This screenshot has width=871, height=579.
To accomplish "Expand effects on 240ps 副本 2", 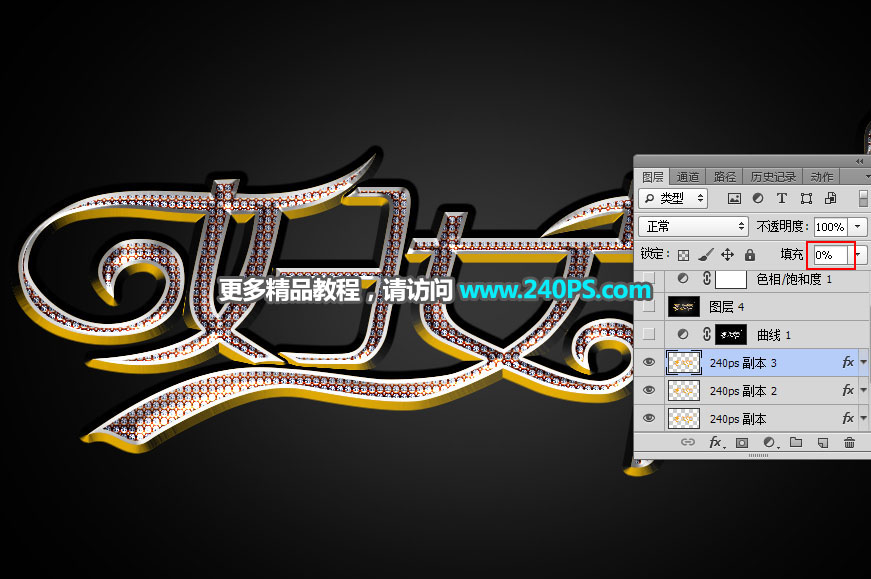I will click(864, 390).
